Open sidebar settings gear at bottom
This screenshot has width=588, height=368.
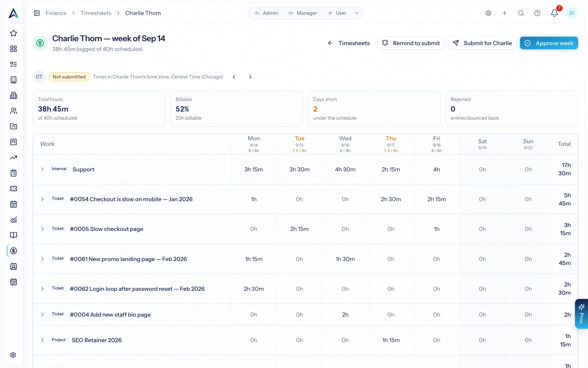click(x=13, y=355)
